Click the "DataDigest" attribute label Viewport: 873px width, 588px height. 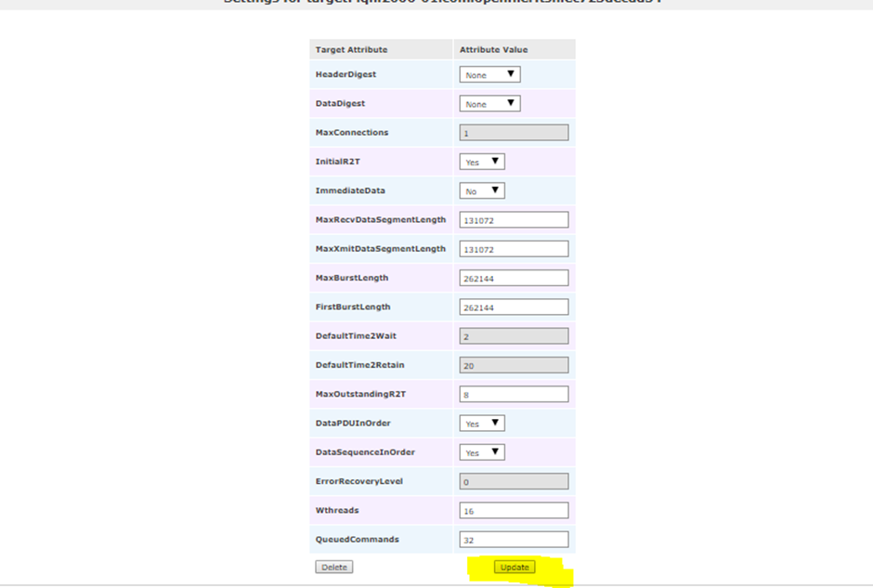pos(340,103)
